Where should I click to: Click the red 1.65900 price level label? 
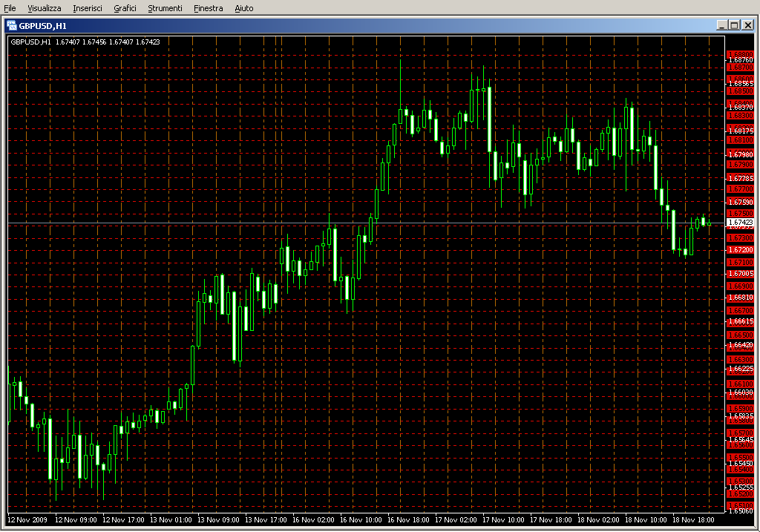pos(741,408)
